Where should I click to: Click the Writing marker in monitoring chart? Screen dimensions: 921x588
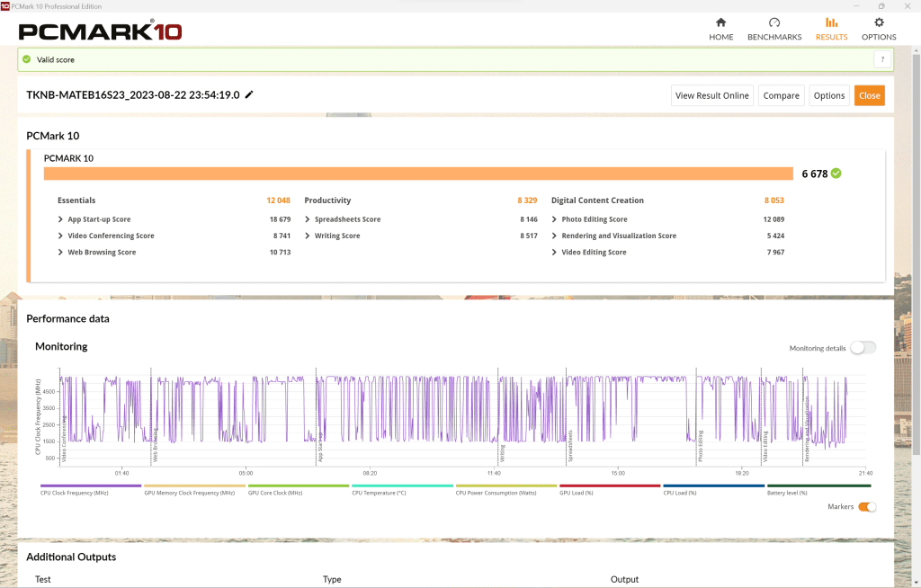(x=502, y=453)
